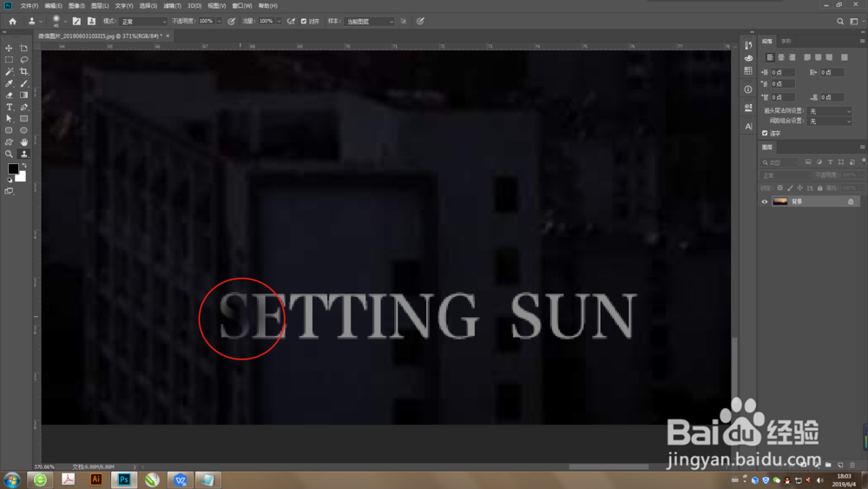Open the 窗口(W) menu
The width and height of the screenshot is (868, 489).
pyautogui.click(x=242, y=5)
